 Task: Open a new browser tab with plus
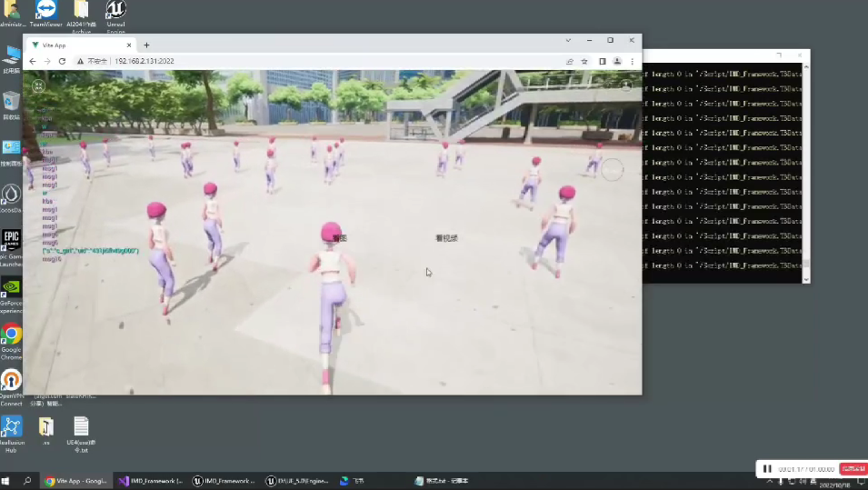coord(146,45)
